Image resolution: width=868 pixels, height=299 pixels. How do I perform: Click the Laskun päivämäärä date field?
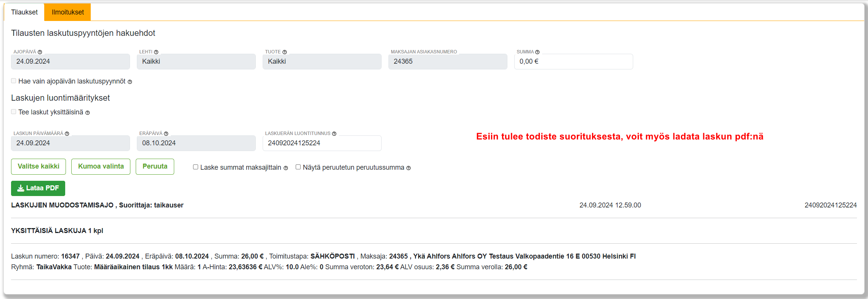point(70,143)
